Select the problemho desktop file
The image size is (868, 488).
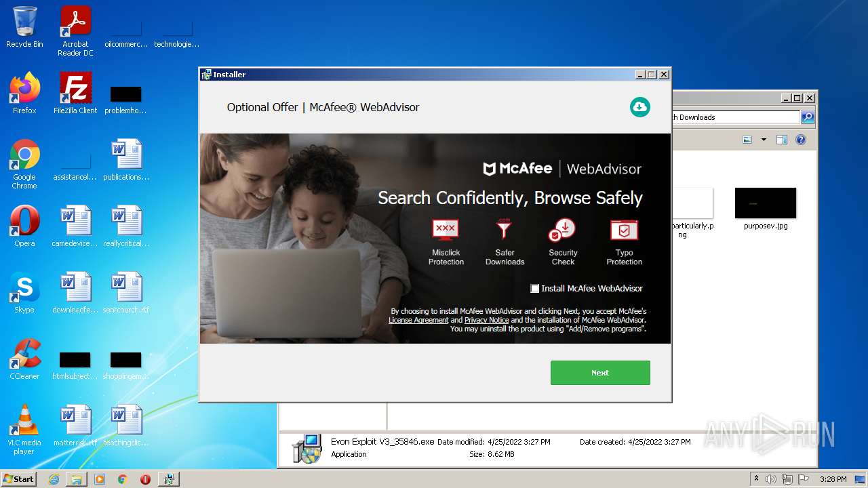pos(126,99)
